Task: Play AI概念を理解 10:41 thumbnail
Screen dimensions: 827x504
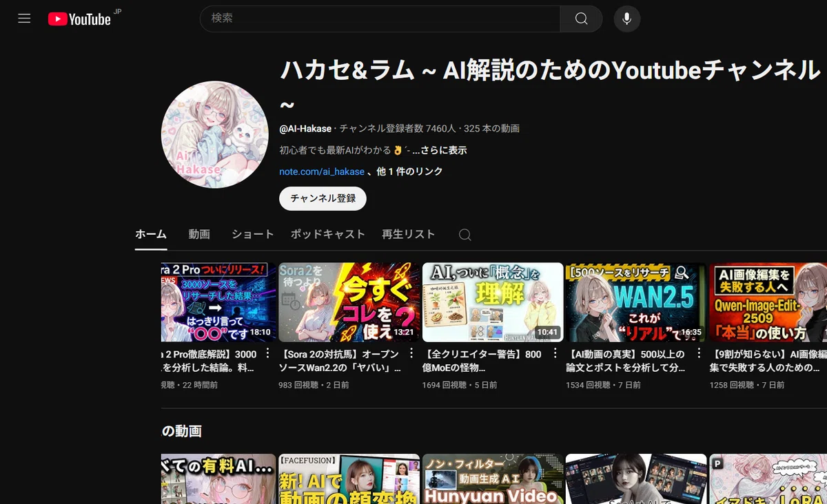Action: pos(493,302)
